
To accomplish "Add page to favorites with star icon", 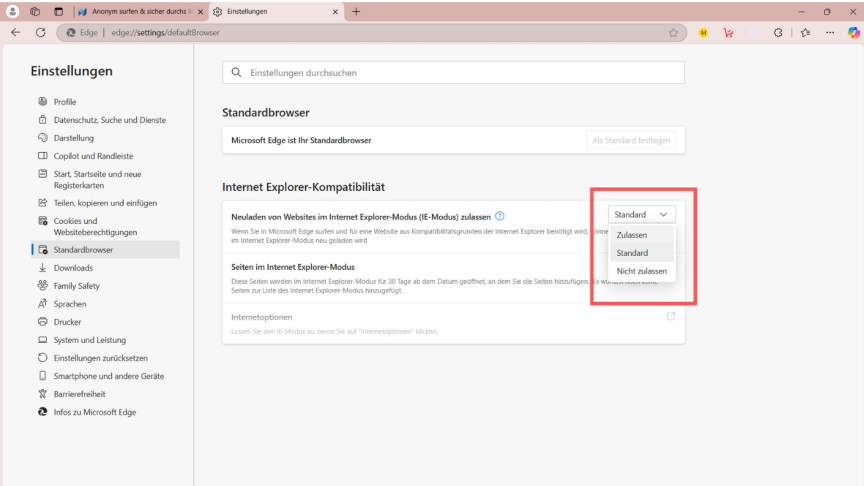I will click(x=673, y=33).
